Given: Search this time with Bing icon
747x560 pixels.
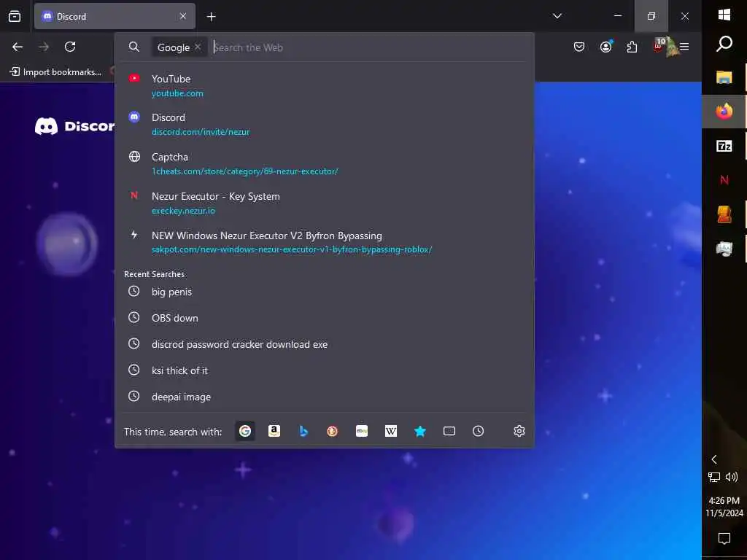Looking at the screenshot, I should click(303, 431).
